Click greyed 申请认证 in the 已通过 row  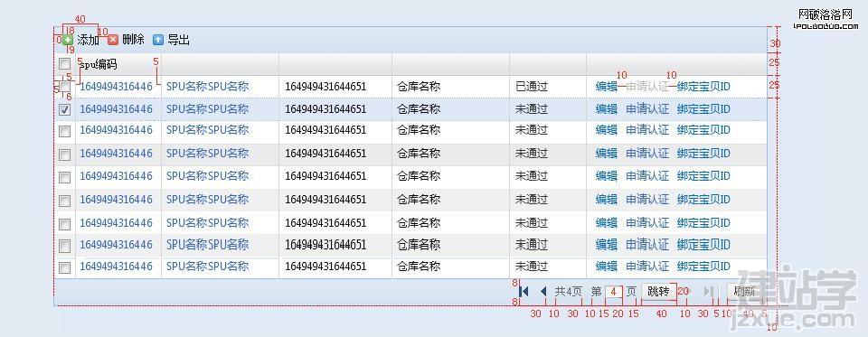pyautogui.click(x=647, y=87)
